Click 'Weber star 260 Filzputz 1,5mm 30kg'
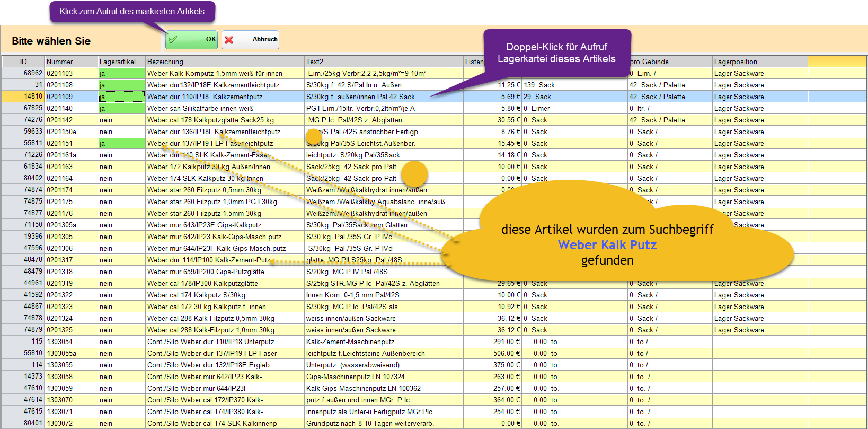 click(x=225, y=213)
